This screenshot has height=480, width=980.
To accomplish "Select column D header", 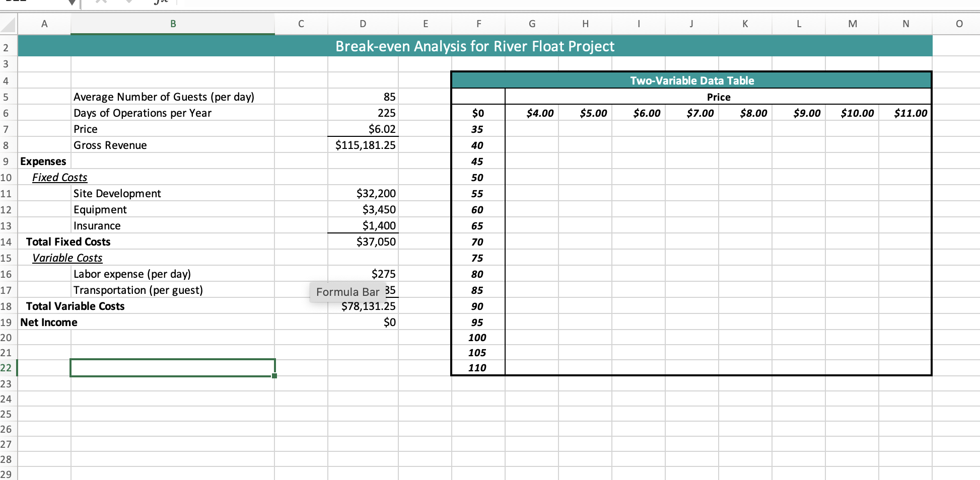I will (363, 24).
